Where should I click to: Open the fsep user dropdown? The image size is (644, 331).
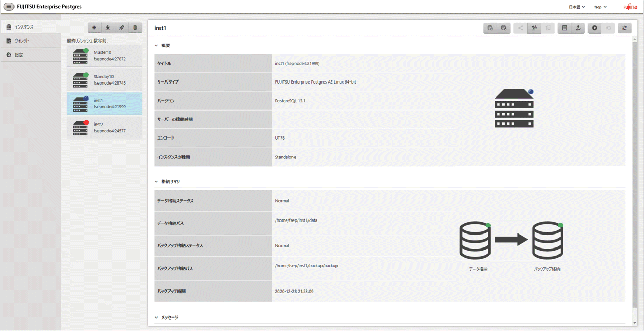[600, 7]
